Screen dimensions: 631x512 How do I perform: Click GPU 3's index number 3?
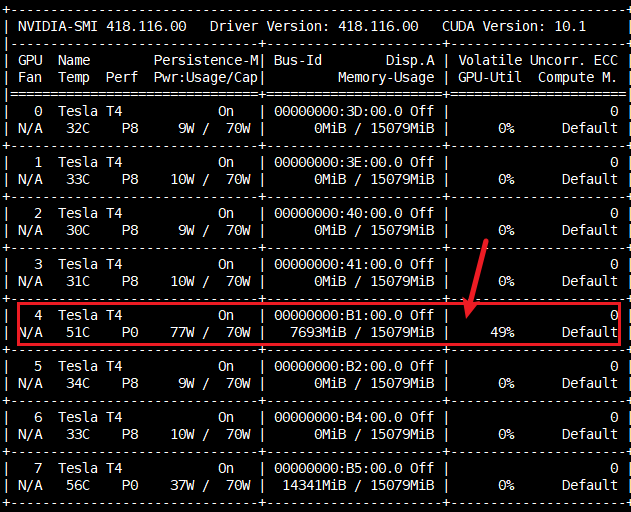[38, 264]
